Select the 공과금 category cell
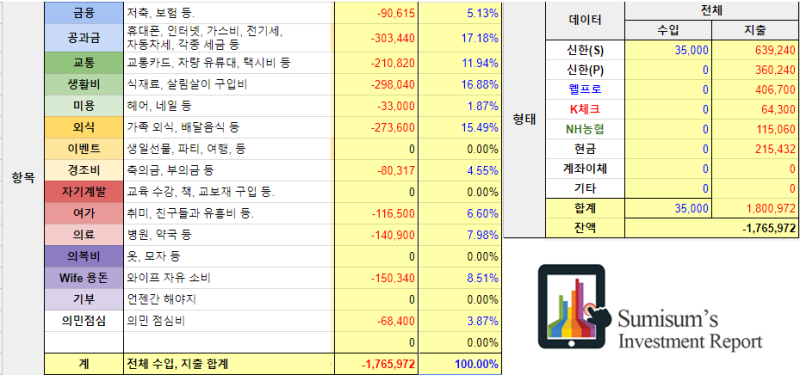Image resolution: width=800 pixels, height=375 pixels. [x=84, y=38]
